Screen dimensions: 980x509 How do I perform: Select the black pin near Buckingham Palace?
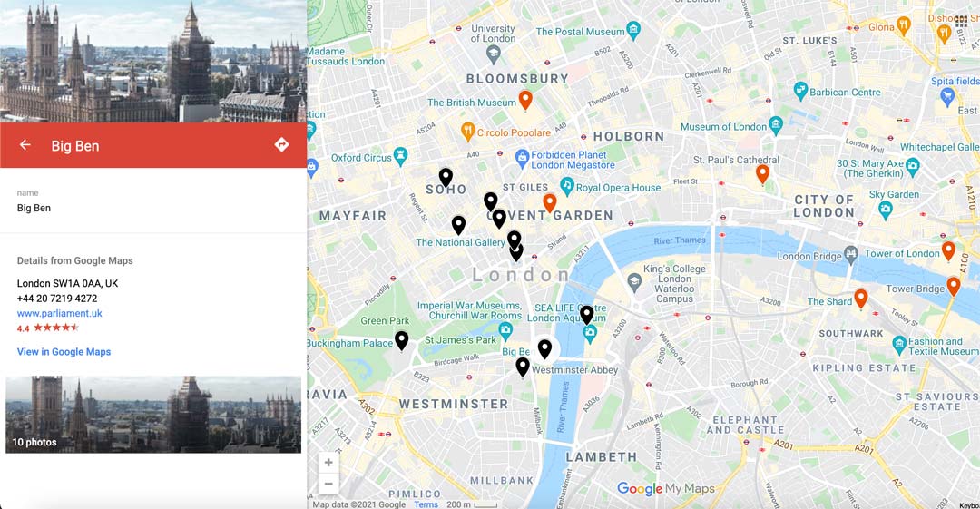pyautogui.click(x=402, y=341)
